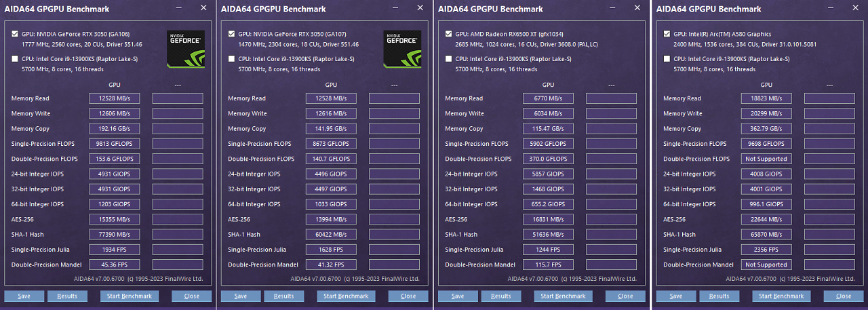Click Close button in GA107 window

click(408, 296)
